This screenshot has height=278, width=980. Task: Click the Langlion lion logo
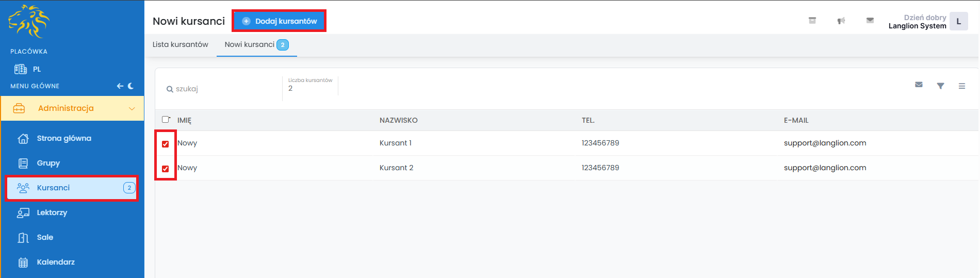(29, 22)
